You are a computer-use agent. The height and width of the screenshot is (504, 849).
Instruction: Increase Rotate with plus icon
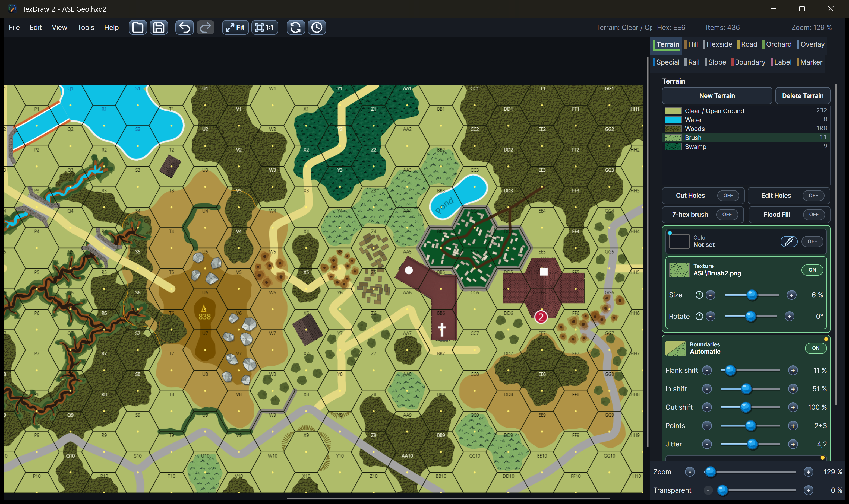coord(790,316)
